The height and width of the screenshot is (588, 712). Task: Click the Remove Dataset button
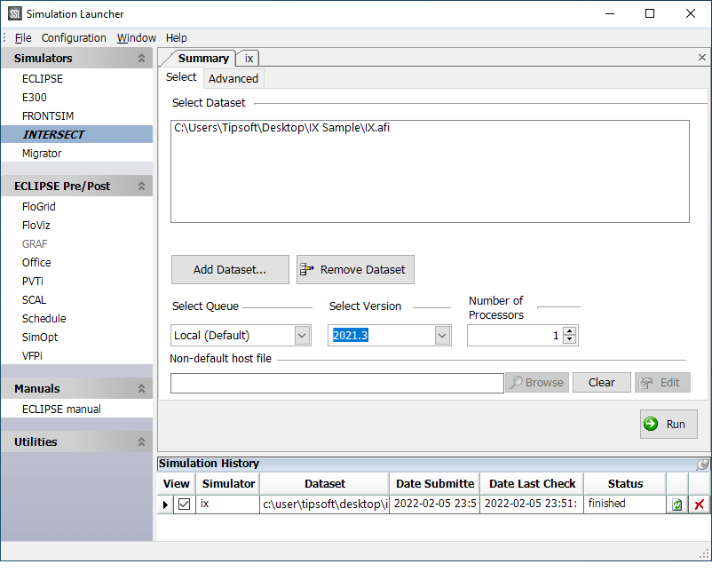(x=355, y=269)
